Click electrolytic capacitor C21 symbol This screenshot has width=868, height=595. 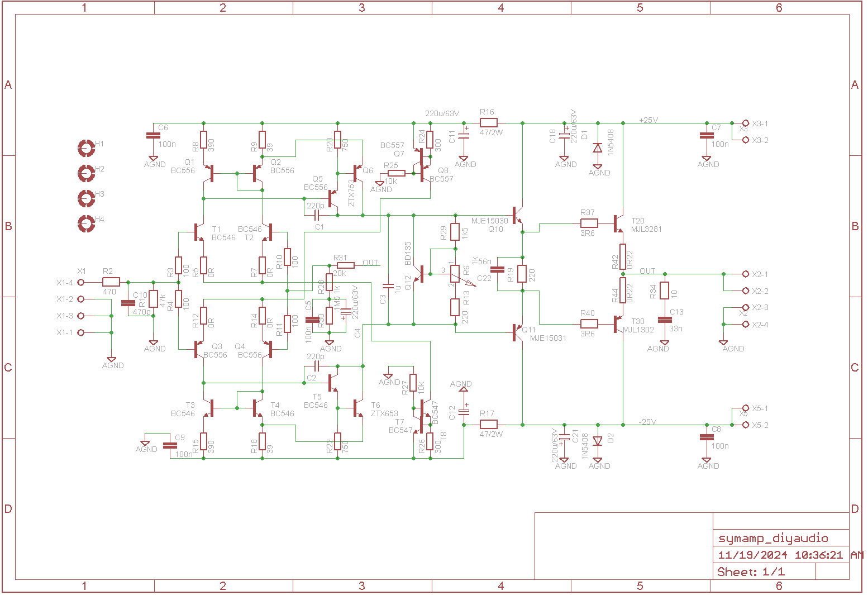pyautogui.click(x=564, y=437)
